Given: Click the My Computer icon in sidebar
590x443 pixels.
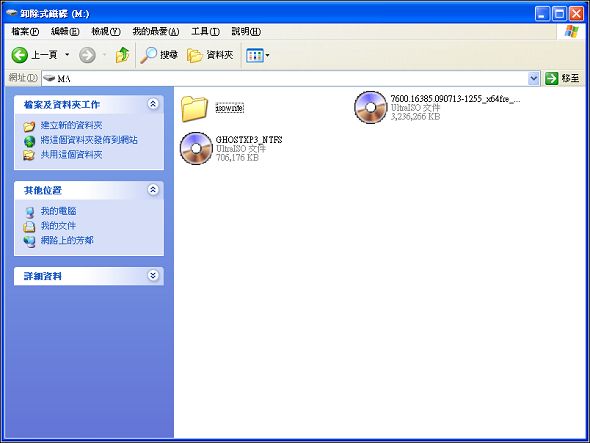Looking at the screenshot, I should coord(29,212).
